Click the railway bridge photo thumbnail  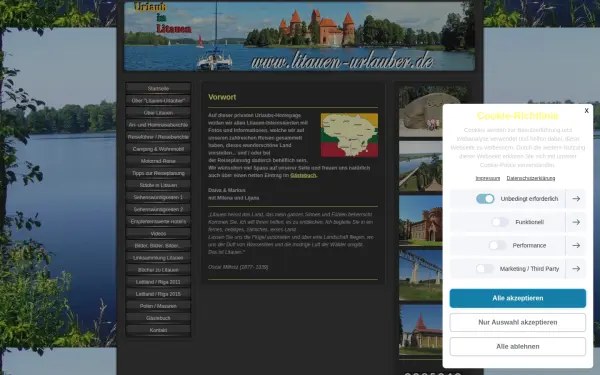click(x=421, y=276)
